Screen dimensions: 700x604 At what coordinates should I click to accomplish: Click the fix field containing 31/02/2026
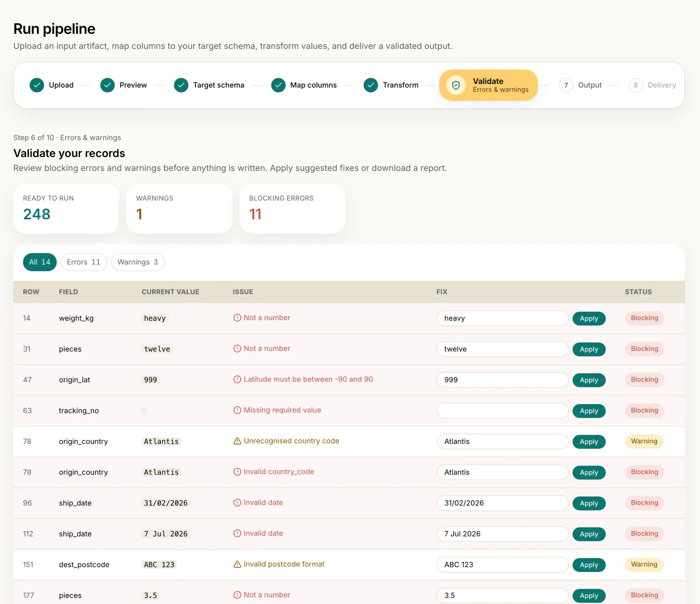tap(502, 503)
